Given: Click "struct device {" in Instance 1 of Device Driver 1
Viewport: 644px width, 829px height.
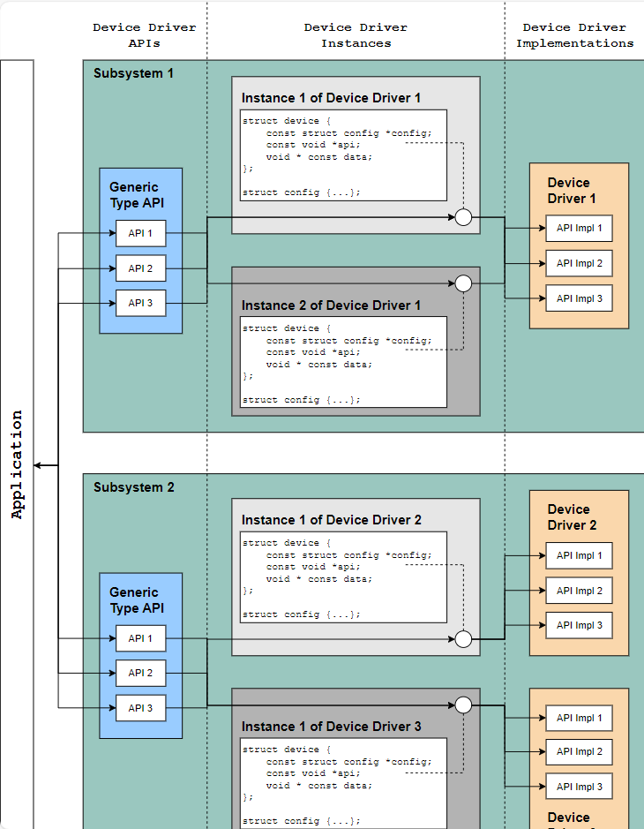Looking at the screenshot, I should click(x=287, y=121).
